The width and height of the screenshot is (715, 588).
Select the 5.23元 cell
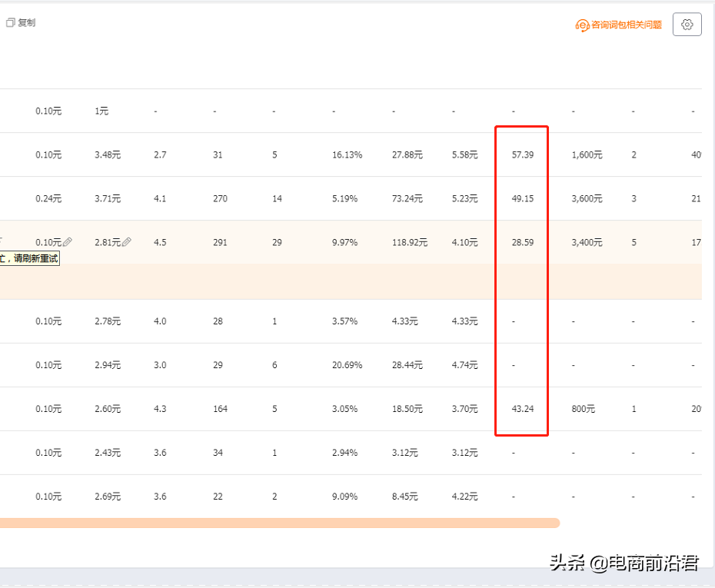click(464, 199)
